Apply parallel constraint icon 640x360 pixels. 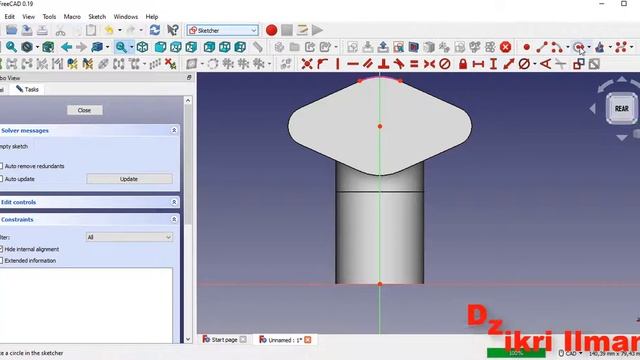pos(368,64)
